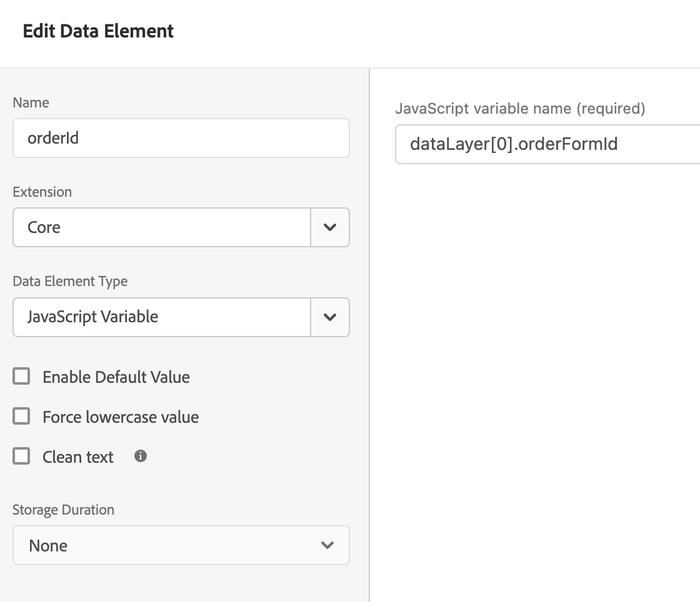This screenshot has width=700, height=602.
Task: Click the Clean text label
Action: point(78,457)
